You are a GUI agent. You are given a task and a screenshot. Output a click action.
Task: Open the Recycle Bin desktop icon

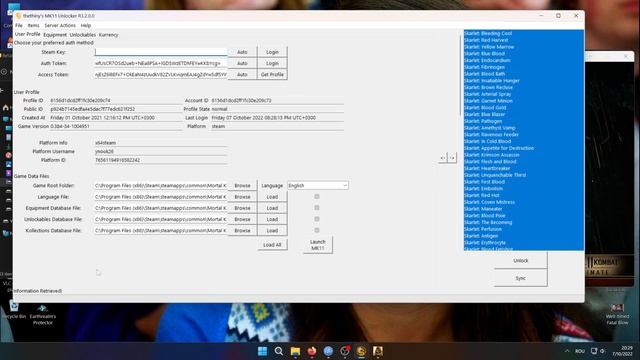[x=14, y=309]
